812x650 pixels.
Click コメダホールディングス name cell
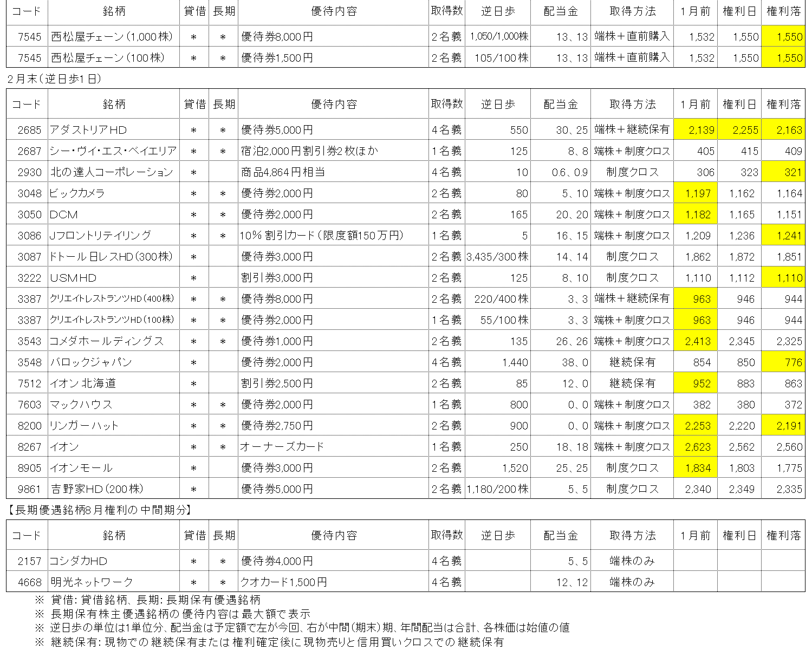[114, 341]
